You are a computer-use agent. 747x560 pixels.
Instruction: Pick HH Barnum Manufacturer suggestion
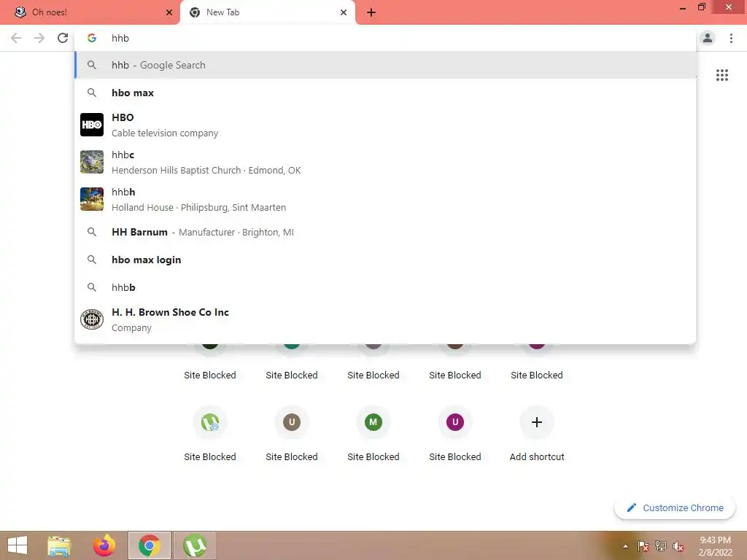click(385, 232)
